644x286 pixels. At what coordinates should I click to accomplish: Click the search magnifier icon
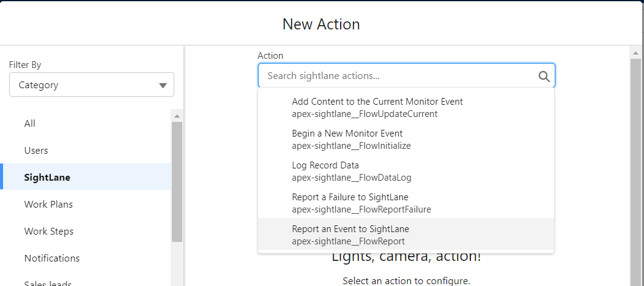[x=544, y=77]
